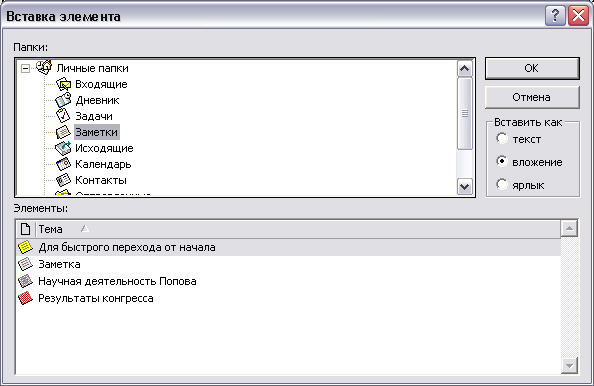Close the Вставка элемента dialog
Image resolution: width=594 pixels, height=386 pixels.
(x=578, y=16)
